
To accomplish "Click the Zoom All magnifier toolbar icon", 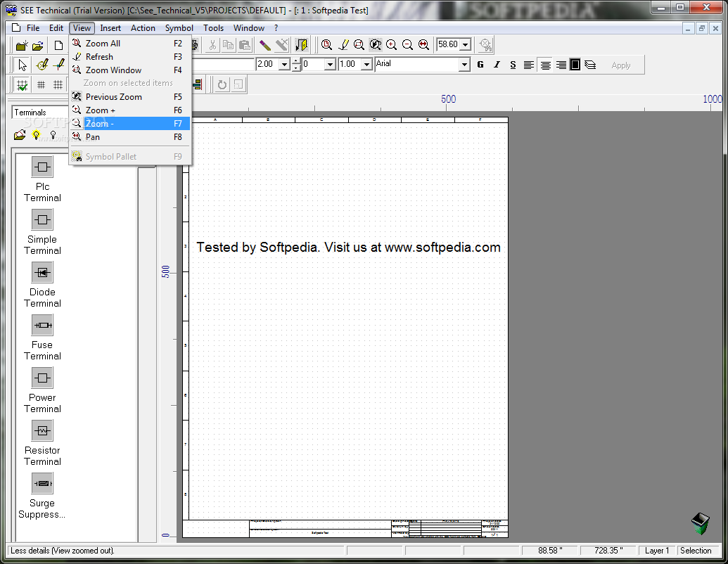I will [327, 44].
